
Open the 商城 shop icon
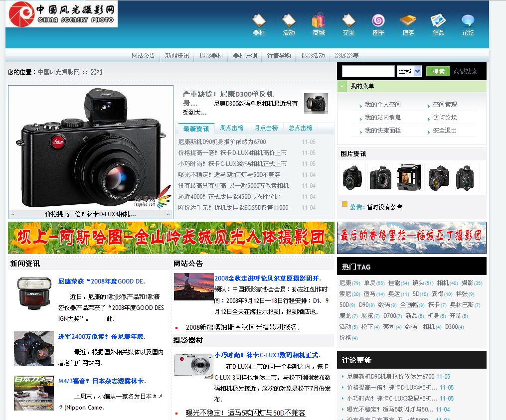319,25
